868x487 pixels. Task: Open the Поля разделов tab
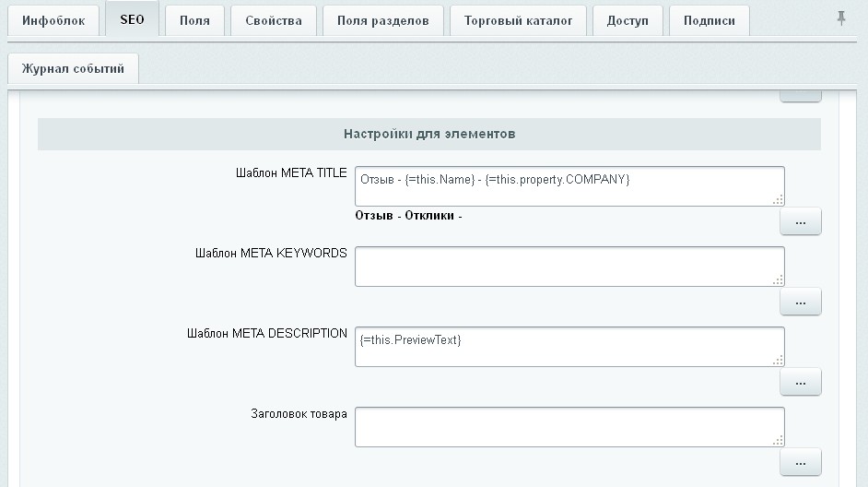click(x=382, y=20)
